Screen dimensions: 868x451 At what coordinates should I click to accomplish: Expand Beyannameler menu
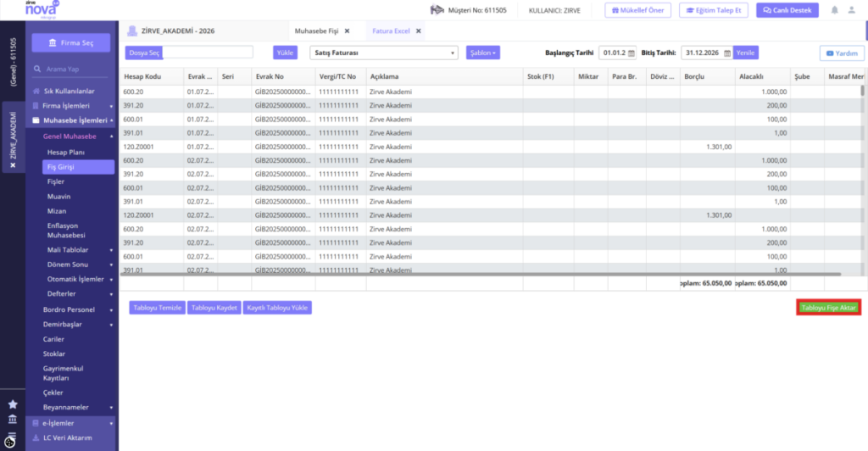pyautogui.click(x=111, y=408)
